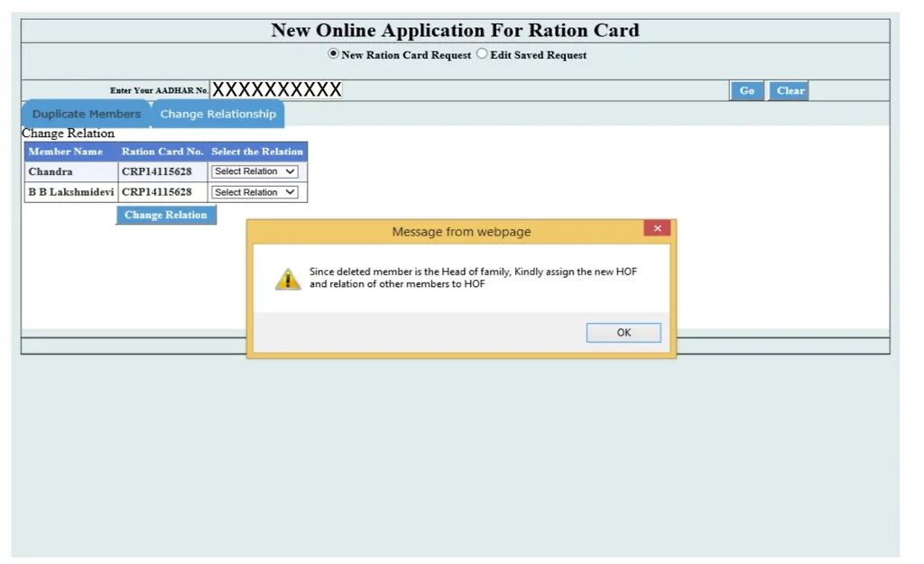The image size is (924, 564).
Task: Click ration card number in B B Lakshmidevi row
Action: [157, 192]
